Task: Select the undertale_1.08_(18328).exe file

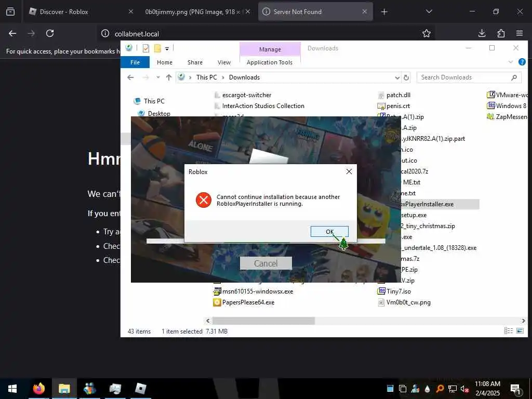Action: click(x=438, y=248)
